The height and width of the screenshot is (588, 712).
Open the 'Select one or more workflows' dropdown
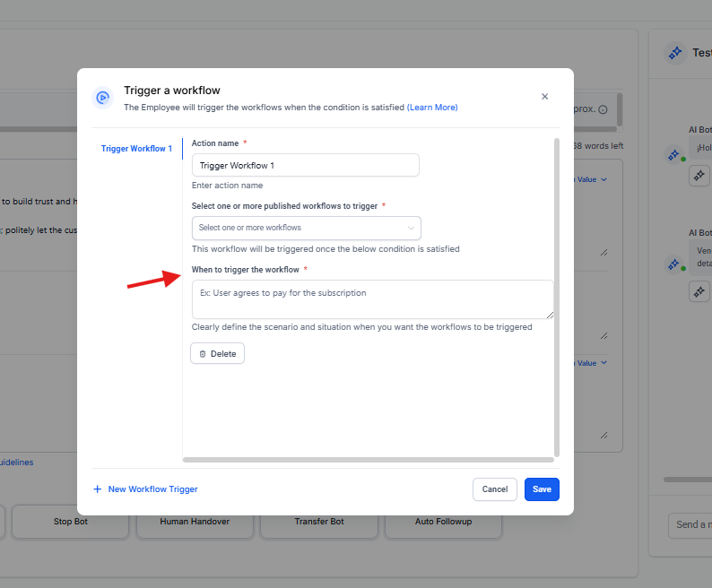[x=306, y=228]
